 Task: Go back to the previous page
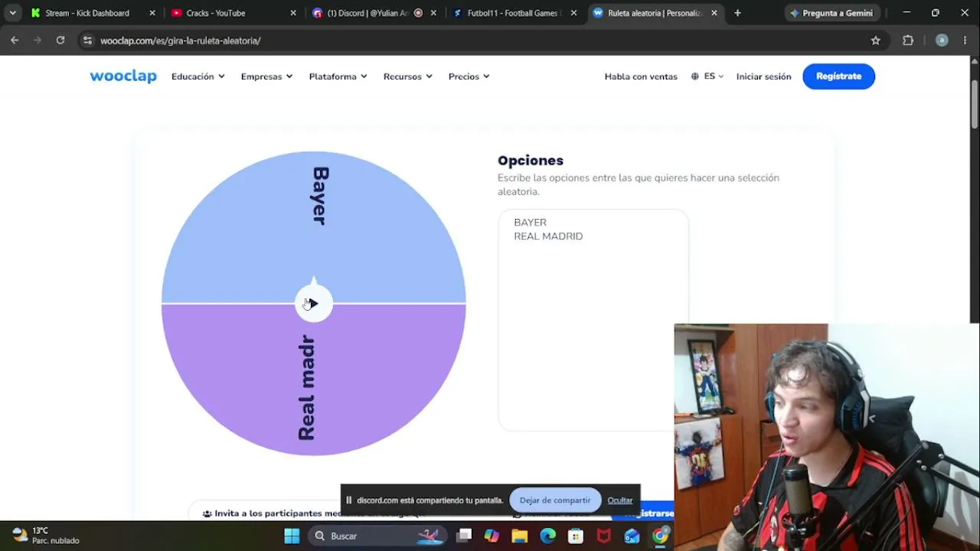point(15,41)
